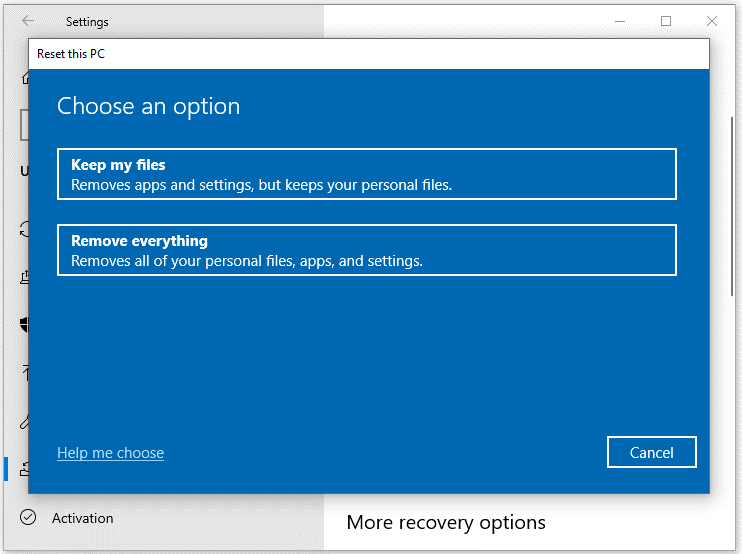Maximize the Settings window

pos(666,21)
